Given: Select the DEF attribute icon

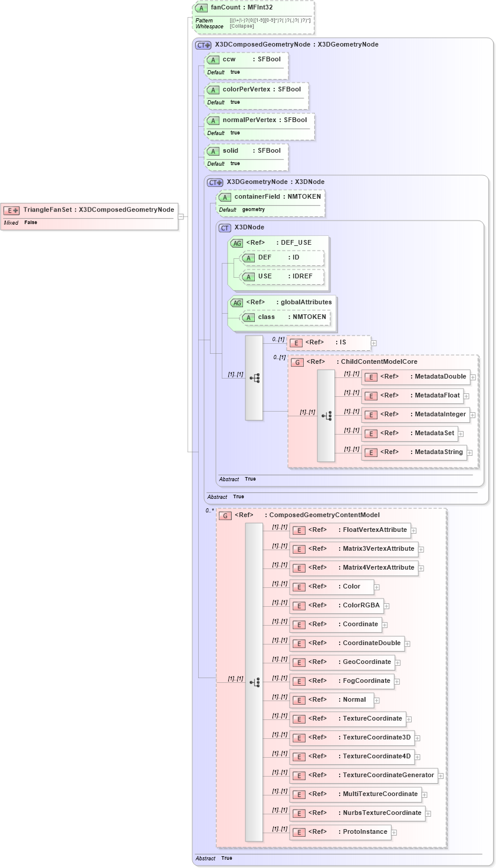Looking at the screenshot, I should pos(248,258).
